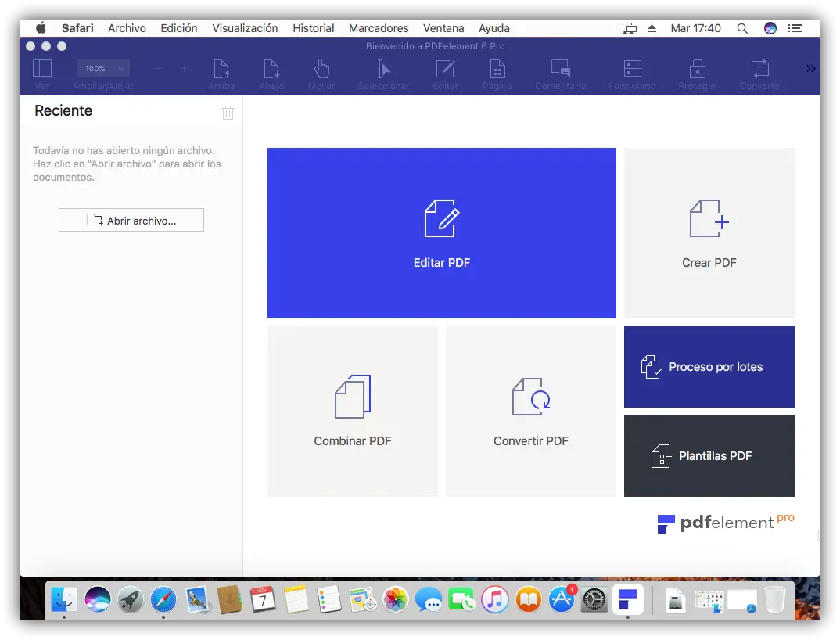840x640 pixels.
Task: Click the eject icon in menu bar
Action: pyautogui.click(x=652, y=28)
